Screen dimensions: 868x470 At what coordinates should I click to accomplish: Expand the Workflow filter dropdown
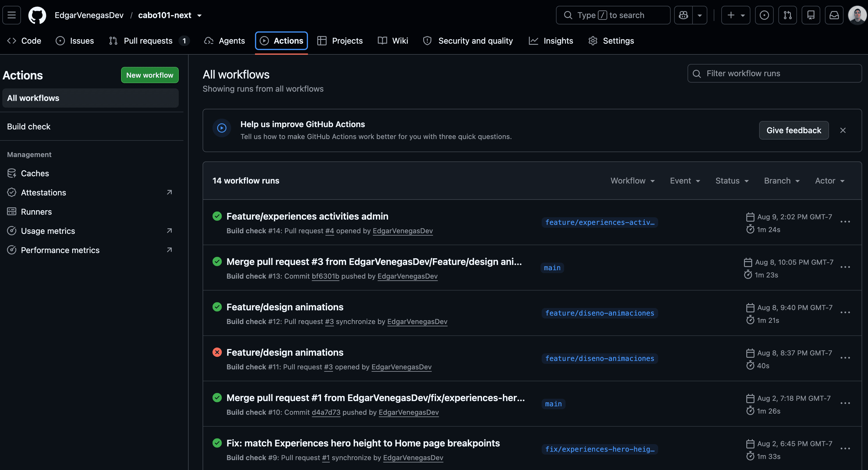(x=633, y=181)
